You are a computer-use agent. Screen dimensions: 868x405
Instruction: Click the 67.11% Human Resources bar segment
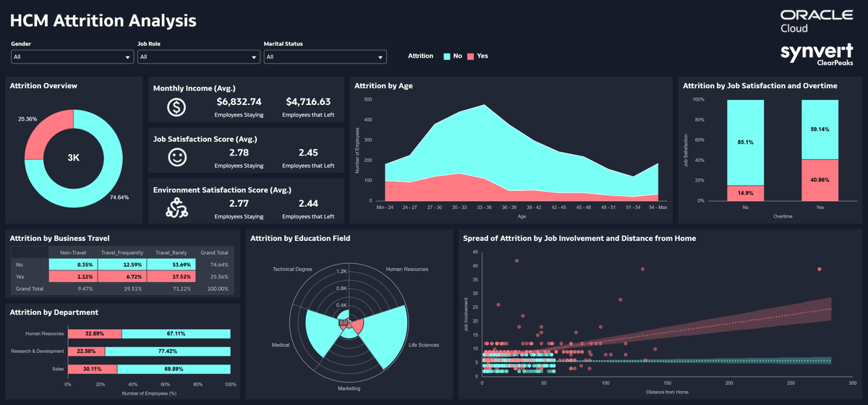176,334
